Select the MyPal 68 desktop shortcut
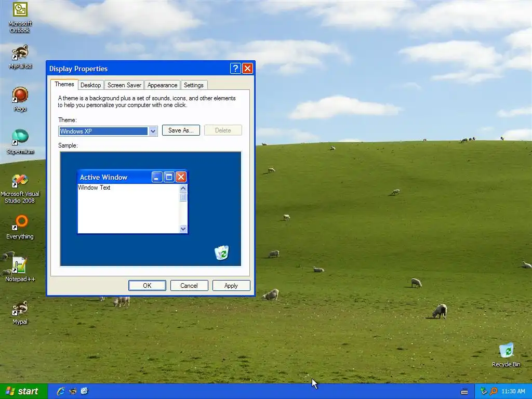Image resolution: width=532 pixels, height=399 pixels. pyautogui.click(x=20, y=57)
